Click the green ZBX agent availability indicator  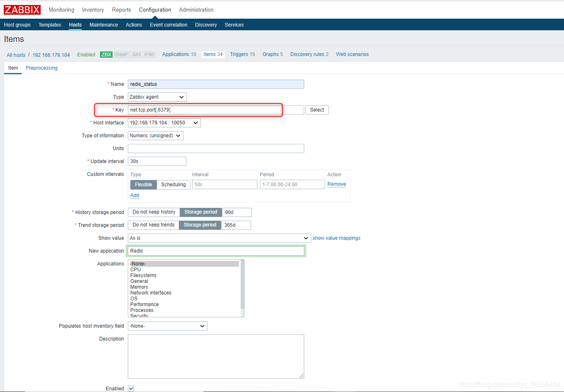point(106,54)
